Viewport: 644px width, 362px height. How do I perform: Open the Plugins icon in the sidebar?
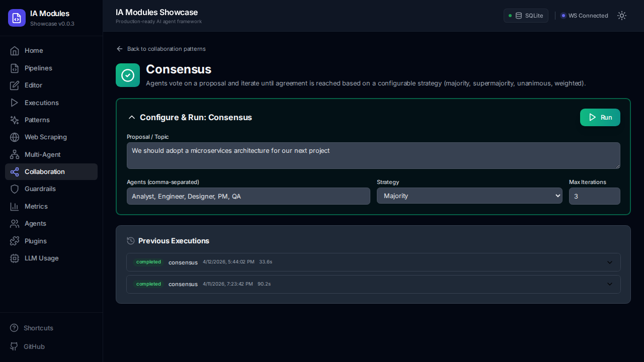pos(16,241)
